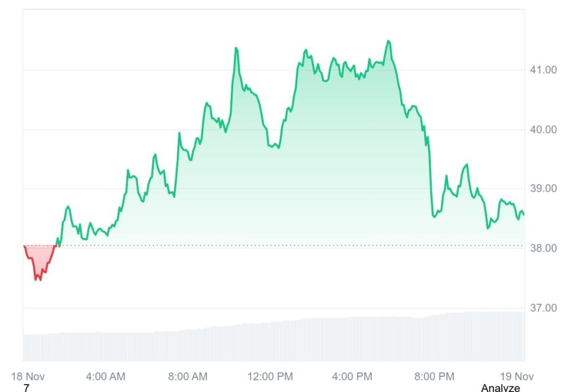Click the 4:00 PM time label

click(353, 377)
